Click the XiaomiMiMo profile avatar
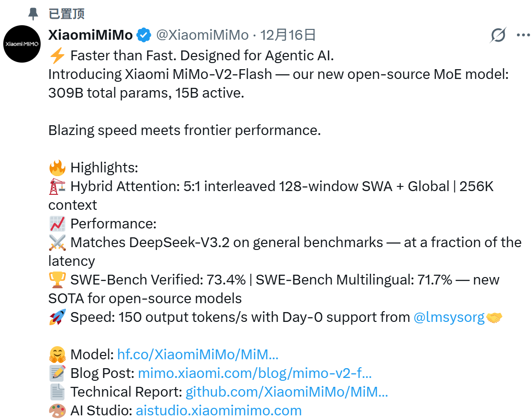This screenshot has height=420, width=532. click(22, 44)
